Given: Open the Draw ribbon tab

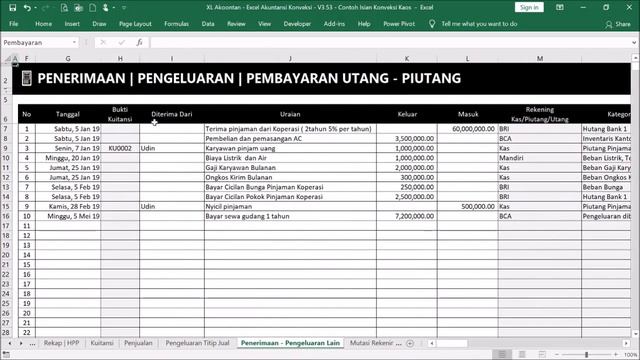Looking at the screenshot, I should click(x=99, y=24).
